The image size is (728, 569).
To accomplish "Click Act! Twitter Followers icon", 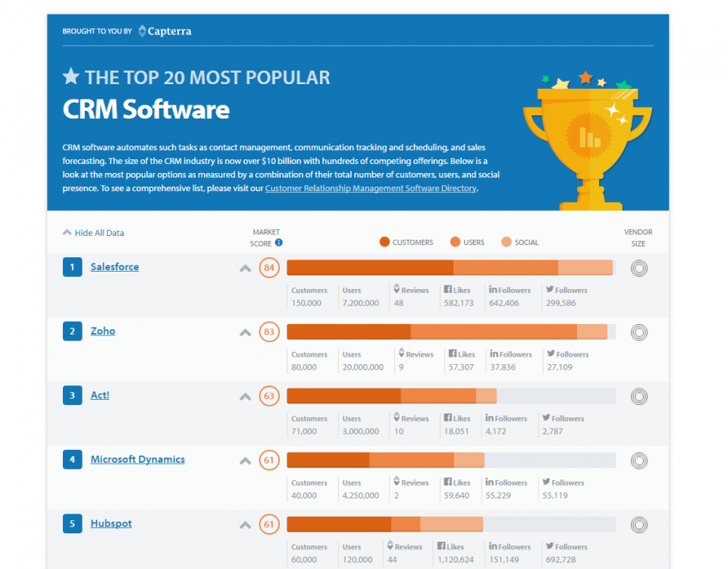I will click(x=547, y=417).
